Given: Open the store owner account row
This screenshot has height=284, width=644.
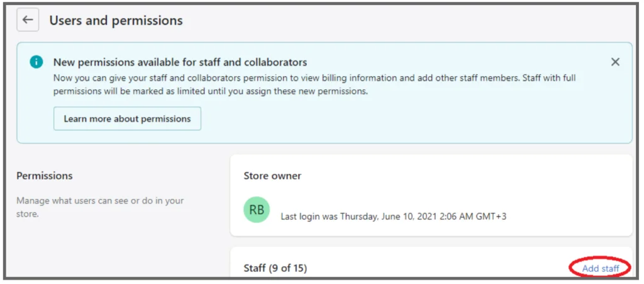Looking at the screenshot, I should point(431,210).
